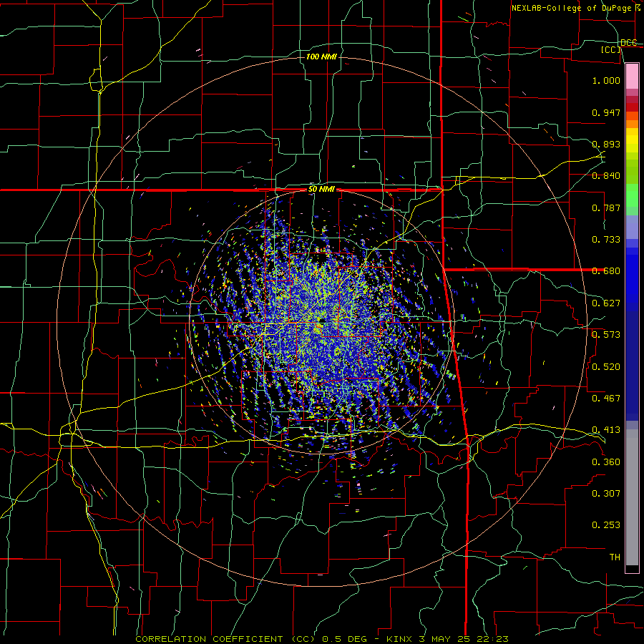Click the Correlation Coefficient caption at bottom
Screen dimensions: 644x644
click(x=321, y=639)
